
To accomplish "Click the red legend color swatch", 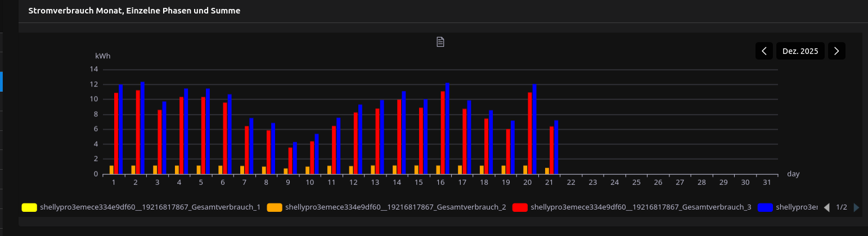I will tap(520, 207).
